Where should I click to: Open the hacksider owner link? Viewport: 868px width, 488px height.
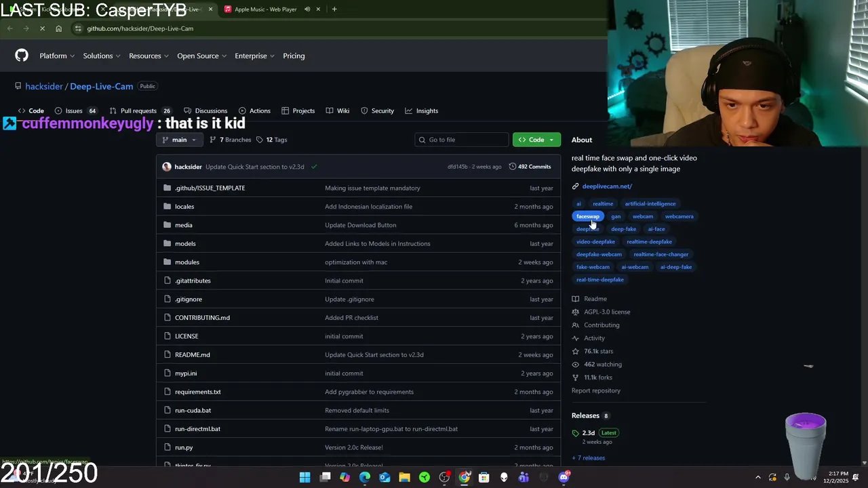click(44, 86)
